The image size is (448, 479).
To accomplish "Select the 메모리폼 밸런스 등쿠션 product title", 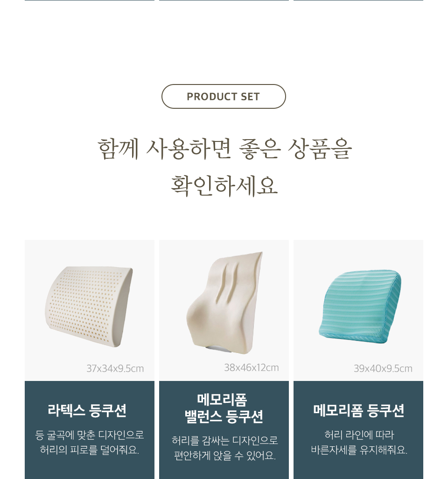I will (224, 409).
